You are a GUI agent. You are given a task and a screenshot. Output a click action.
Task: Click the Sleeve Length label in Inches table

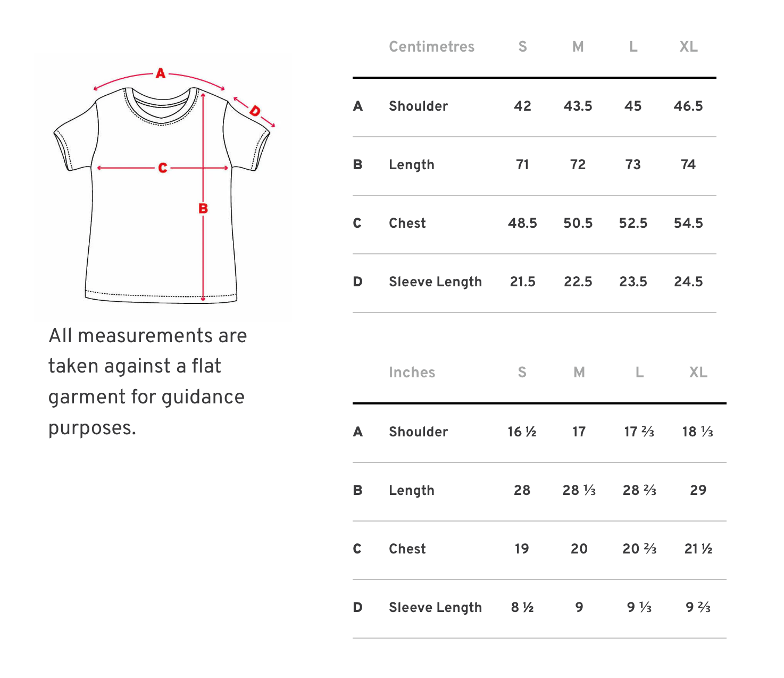pos(435,608)
